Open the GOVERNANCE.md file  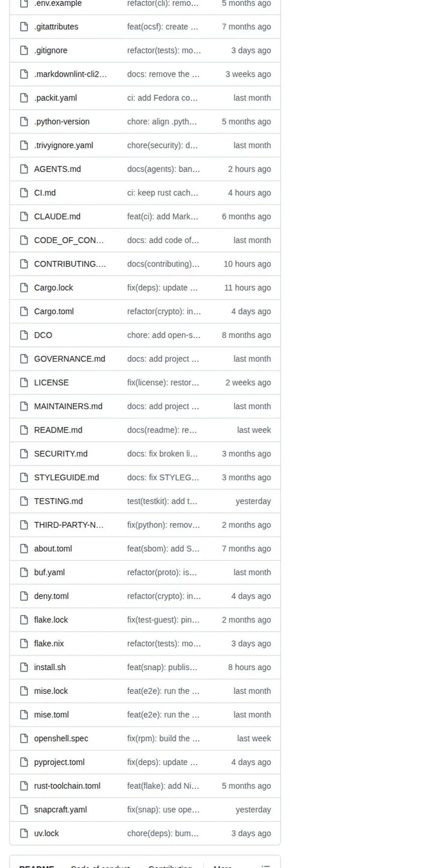(x=69, y=359)
